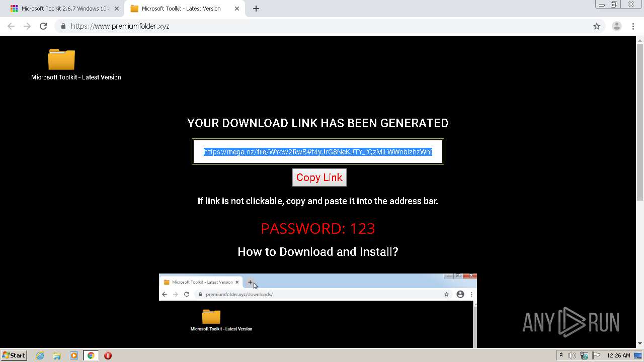Close the Microsoft Toolkit - Latest Version tab

click(237, 9)
